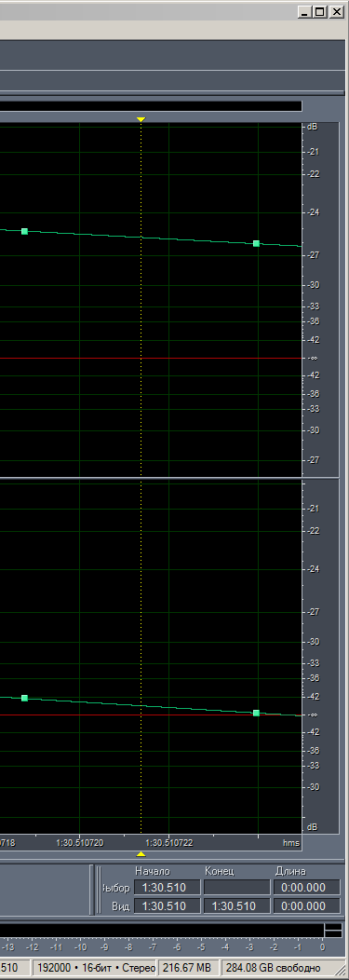Click the dB label atop the upper channel scale
349x980 pixels.
312,127
